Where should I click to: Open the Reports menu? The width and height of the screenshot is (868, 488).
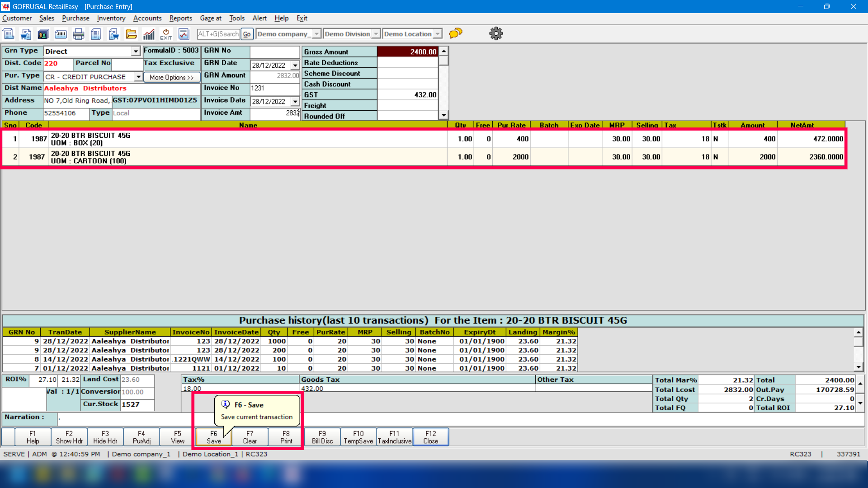[x=180, y=18]
